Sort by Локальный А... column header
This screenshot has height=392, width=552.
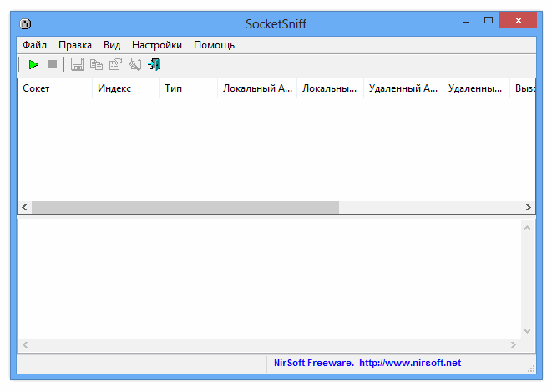257,88
